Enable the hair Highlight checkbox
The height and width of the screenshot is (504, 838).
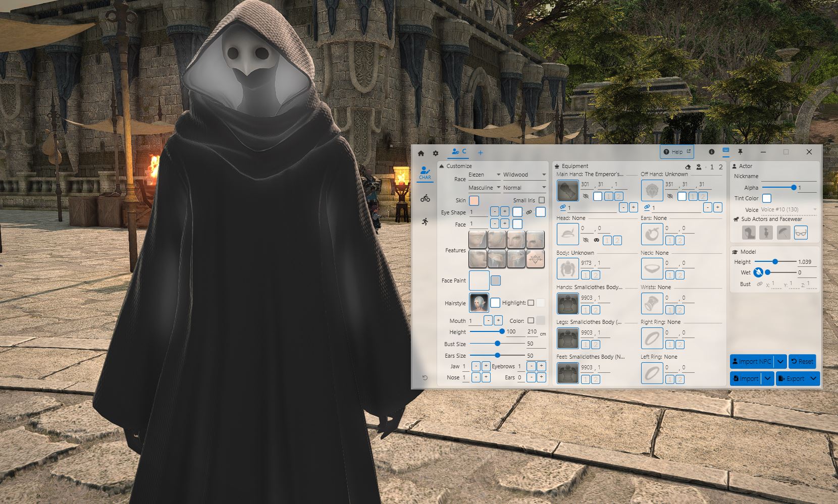(x=531, y=303)
